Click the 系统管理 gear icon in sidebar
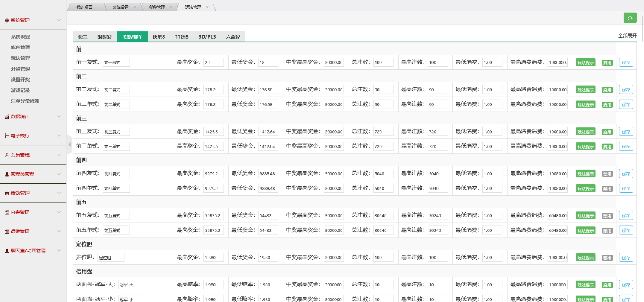644x302 pixels. pyautogui.click(x=7, y=20)
